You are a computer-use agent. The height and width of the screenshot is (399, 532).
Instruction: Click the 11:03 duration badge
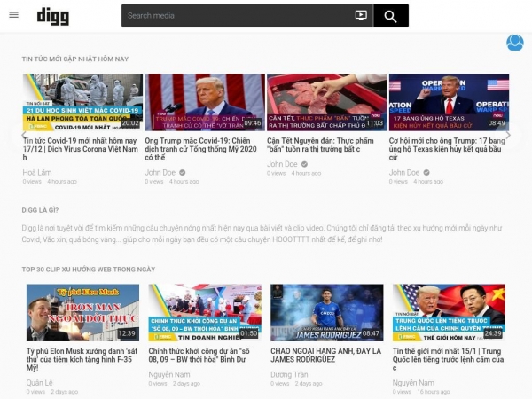374,123
